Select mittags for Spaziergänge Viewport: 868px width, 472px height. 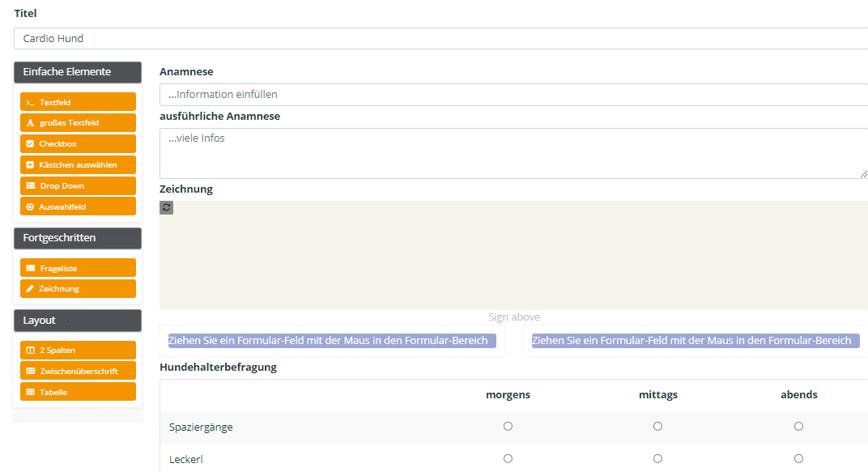click(x=657, y=426)
